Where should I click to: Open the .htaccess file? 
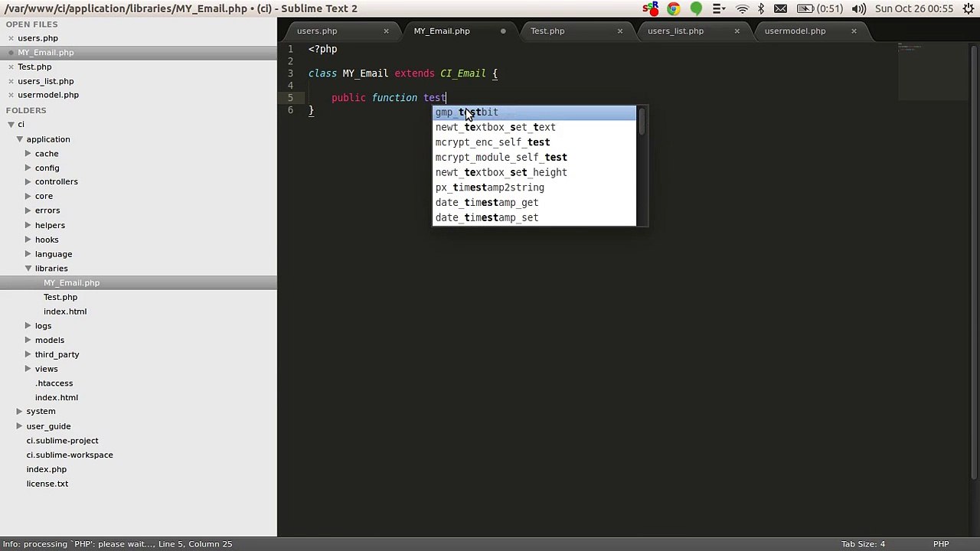click(54, 383)
